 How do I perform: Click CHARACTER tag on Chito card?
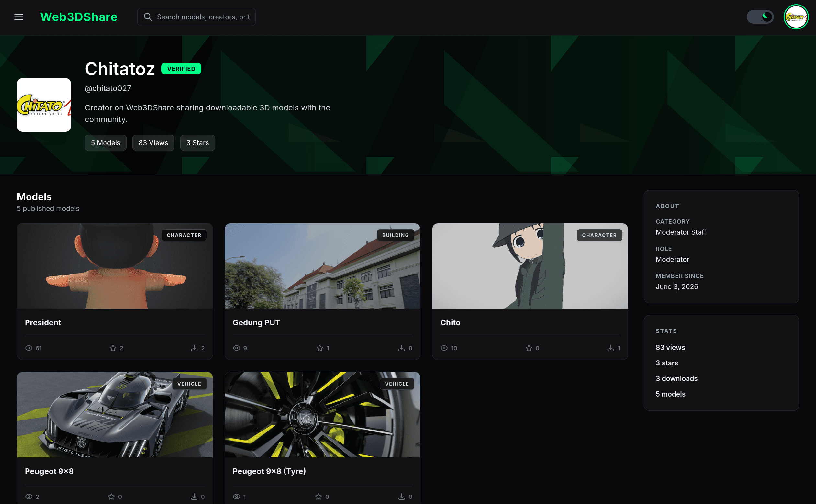(x=599, y=235)
